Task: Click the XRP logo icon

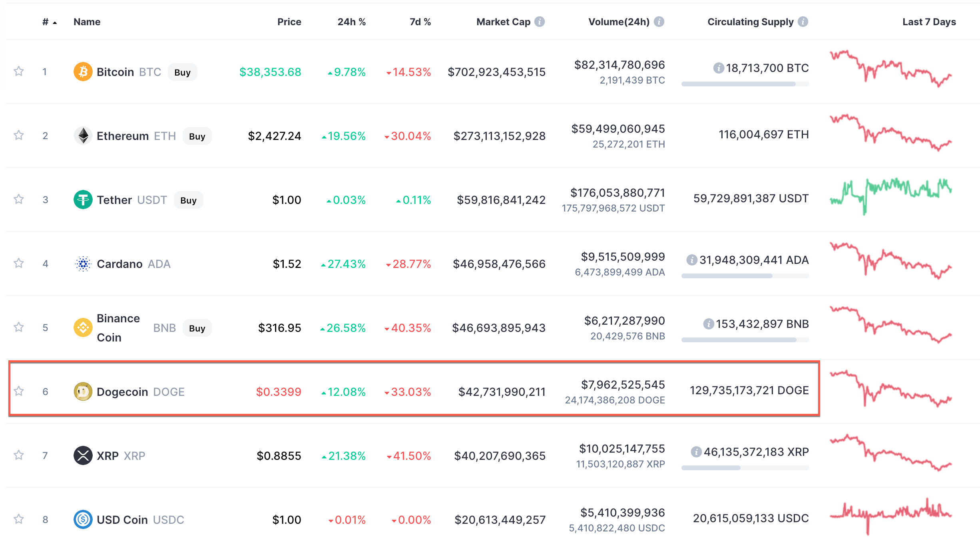Action: tap(83, 455)
